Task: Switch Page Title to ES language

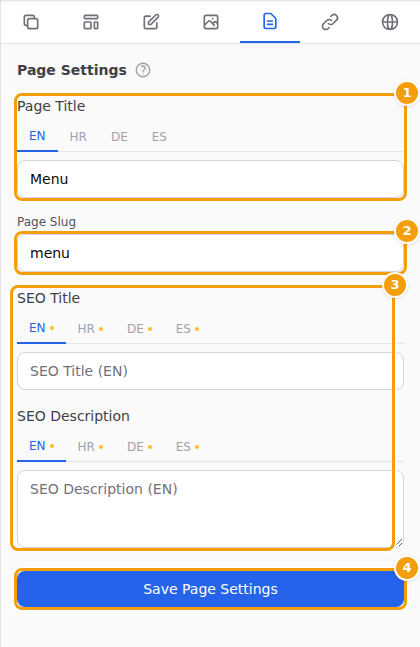Action: [159, 137]
